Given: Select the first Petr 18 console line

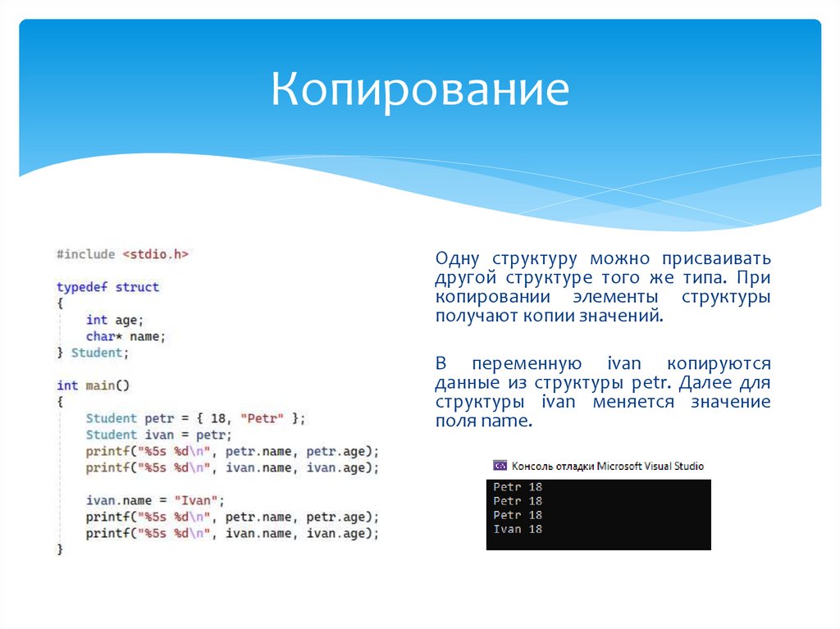Looking at the screenshot, I should [517, 485].
